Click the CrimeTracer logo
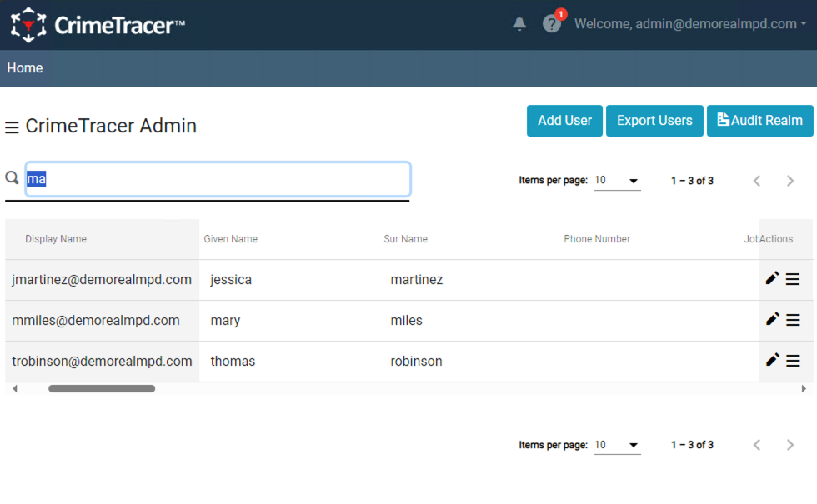817x504 pixels. click(x=98, y=25)
